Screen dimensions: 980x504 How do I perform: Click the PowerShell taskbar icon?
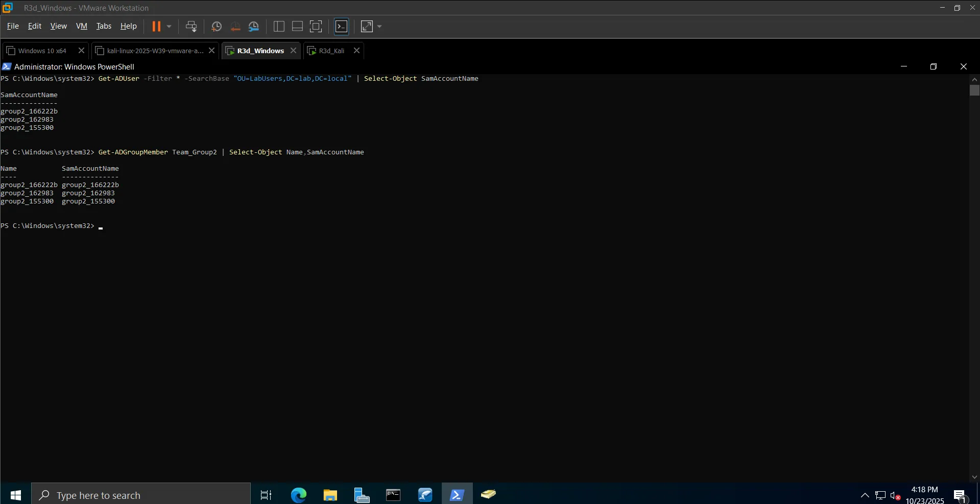point(457,495)
